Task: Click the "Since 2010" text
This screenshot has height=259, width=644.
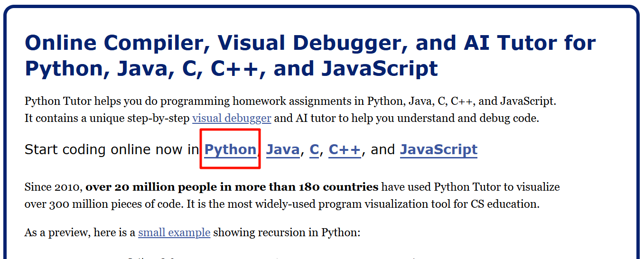Action: [53, 187]
